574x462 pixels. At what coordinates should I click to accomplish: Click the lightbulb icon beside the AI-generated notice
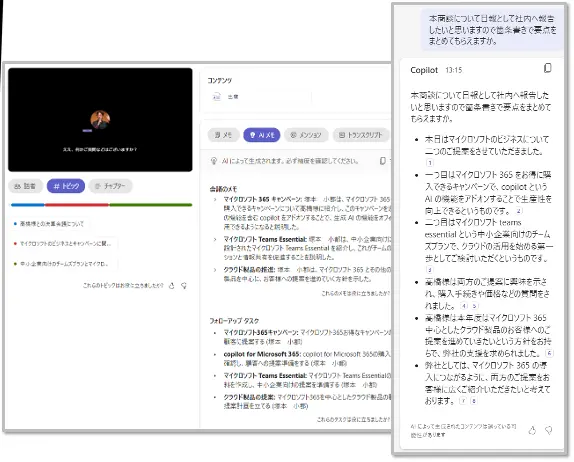click(214, 161)
